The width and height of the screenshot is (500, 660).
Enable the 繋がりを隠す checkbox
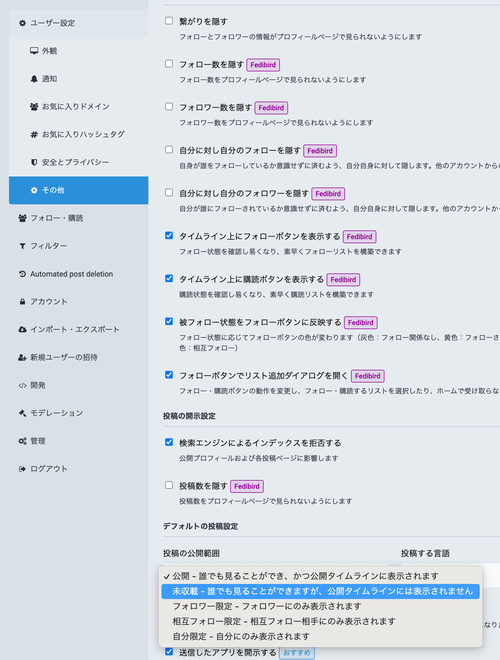click(169, 21)
